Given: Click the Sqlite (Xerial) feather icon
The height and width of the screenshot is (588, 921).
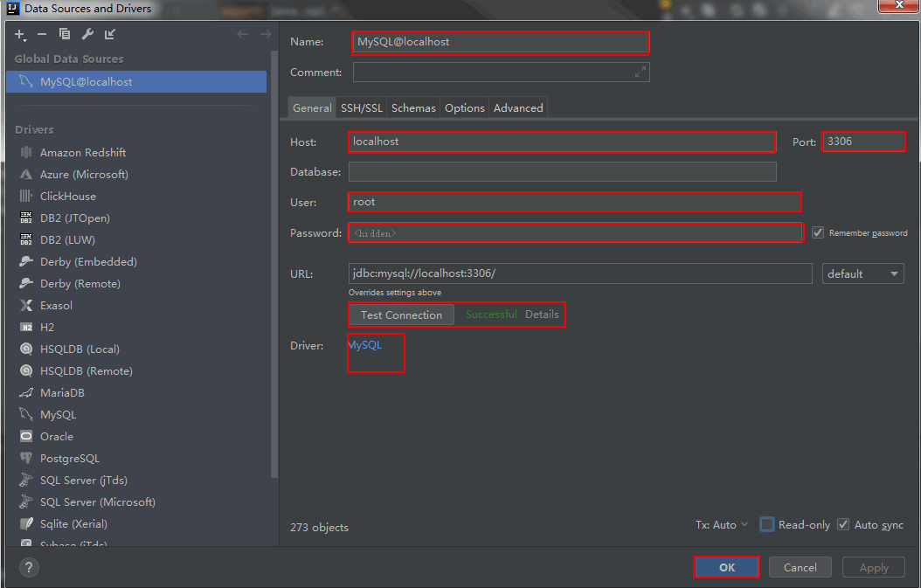Looking at the screenshot, I should [26, 523].
